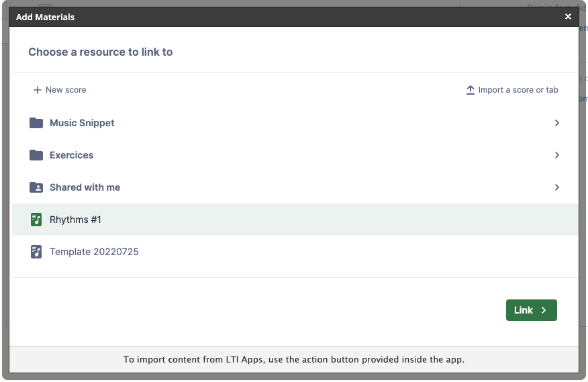Viewport: 588px width, 382px height.
Task: Open the Exercices folder name
Action: (x=72, y=155)
